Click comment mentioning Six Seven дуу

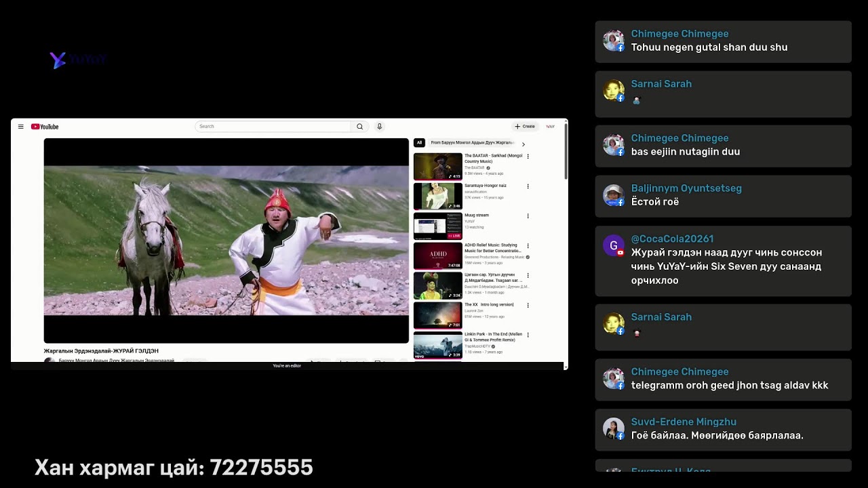tap(726, 266)
